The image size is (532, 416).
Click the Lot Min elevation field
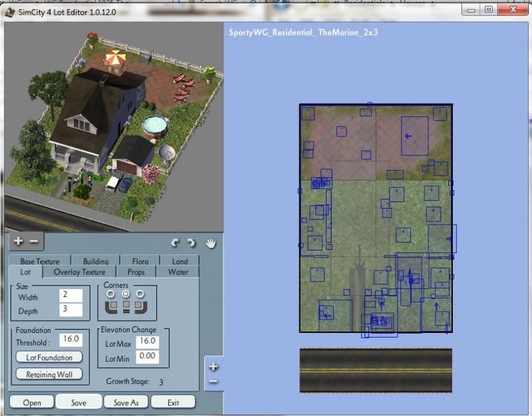(x=147, y=357)
